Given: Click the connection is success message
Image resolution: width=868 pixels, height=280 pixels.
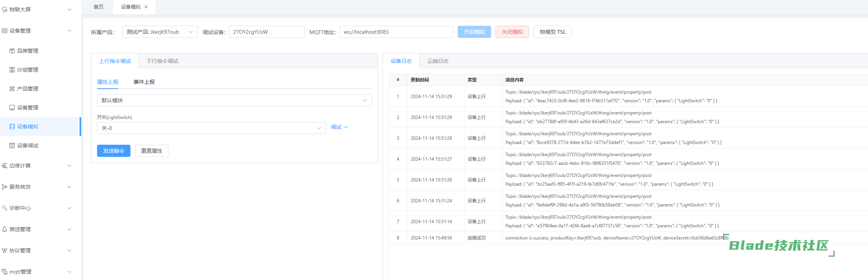Looking at the screenshot, I should click(617, 238).
